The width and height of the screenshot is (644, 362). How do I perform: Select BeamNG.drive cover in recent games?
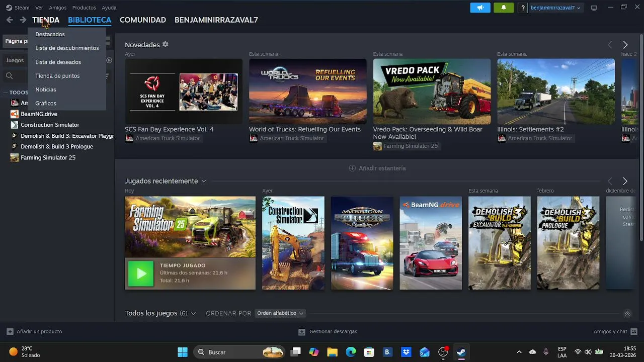click(x=431, y=243)
